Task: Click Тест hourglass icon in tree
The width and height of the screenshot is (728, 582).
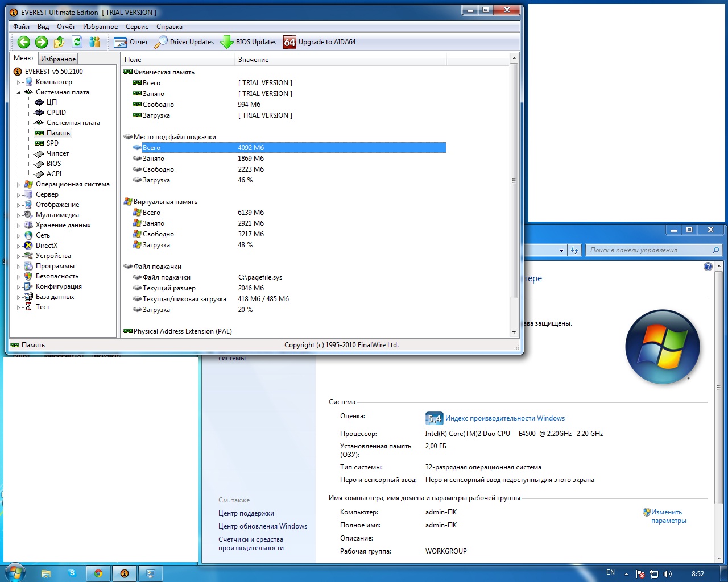Action: (28, 307)
